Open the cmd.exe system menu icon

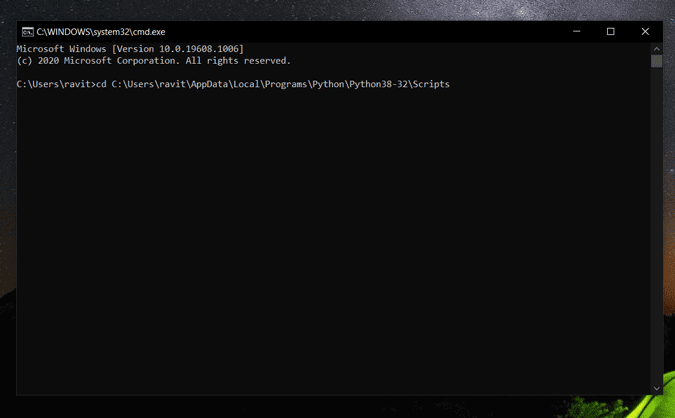click(27, 32)
